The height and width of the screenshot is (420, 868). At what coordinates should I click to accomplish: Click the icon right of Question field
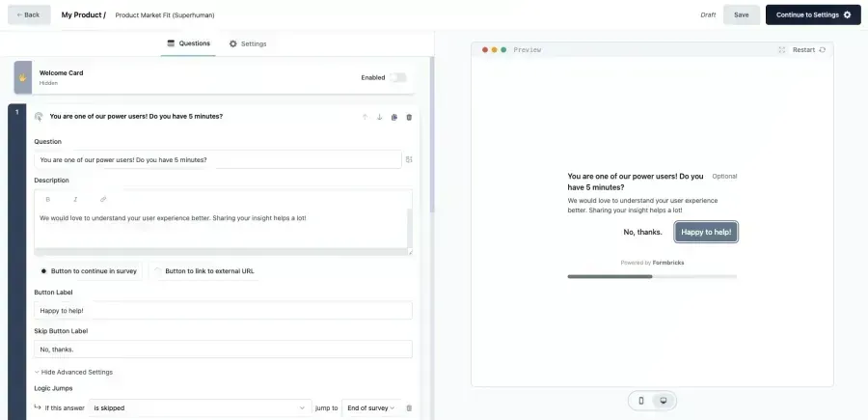pos(409,159)
